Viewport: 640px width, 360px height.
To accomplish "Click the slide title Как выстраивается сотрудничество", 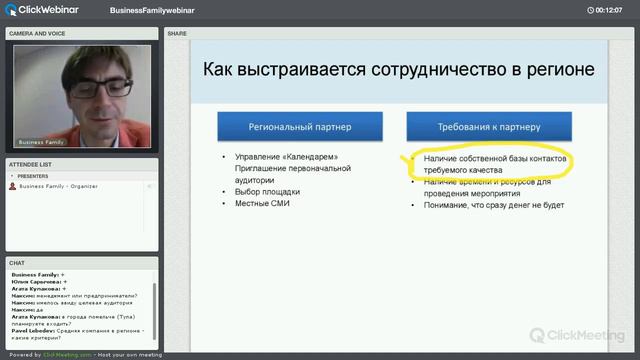I will pyautogui.click(x=399, y=69).
